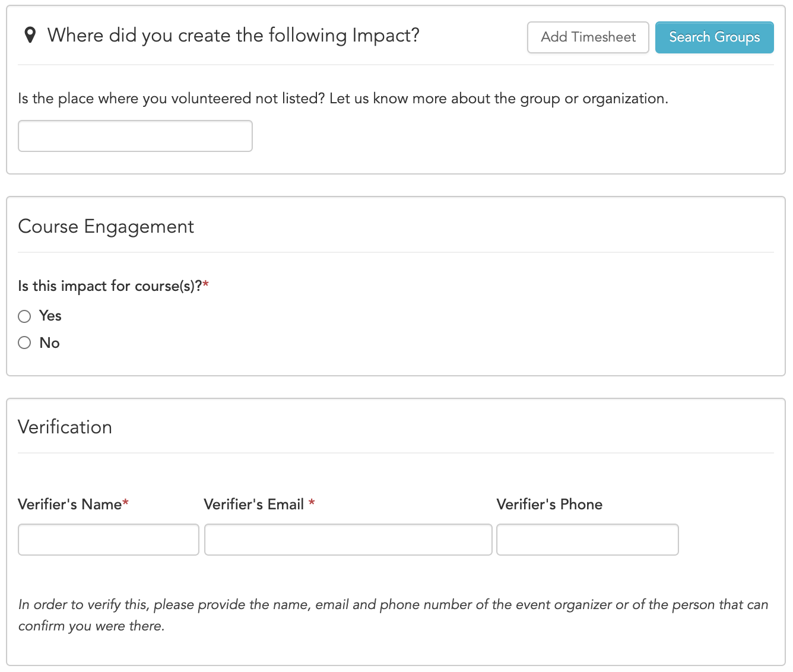This screenshot has height=672, width=793.
Task: Focus the unlisted group or organization text field
Action: [x=135, y=136]
